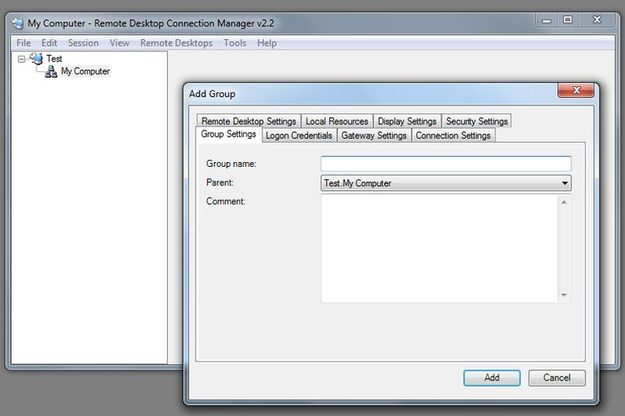Switch to Logon Credentials tab
625x416 pixels.
[299, 135]
